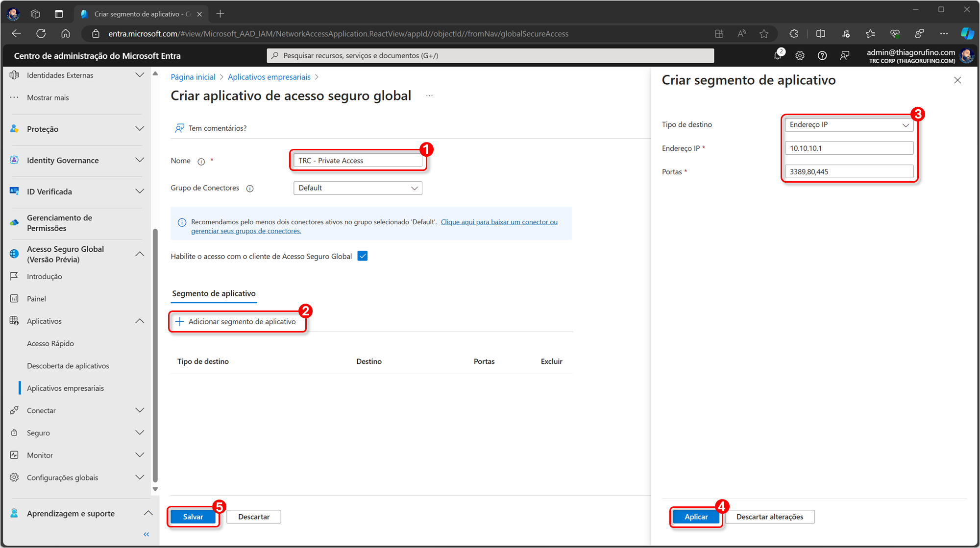Click the Nome input field

click(x=358, y=161)
